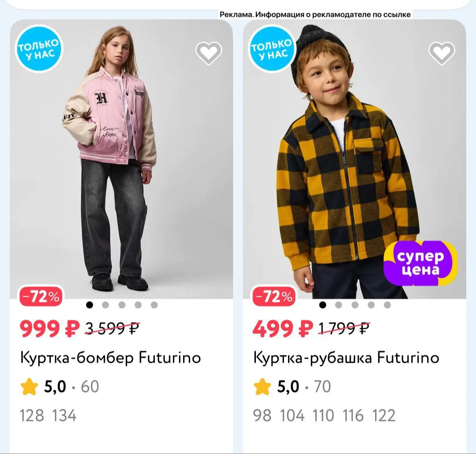Viewport: 476px width, 454px height.
Task: Toggle heart favorite on plaid shirt-jacket
Action: (x=442, y=53)
